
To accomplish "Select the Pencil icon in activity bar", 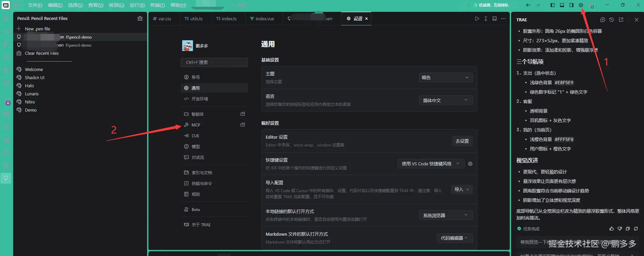I will [x=6, y=178].
